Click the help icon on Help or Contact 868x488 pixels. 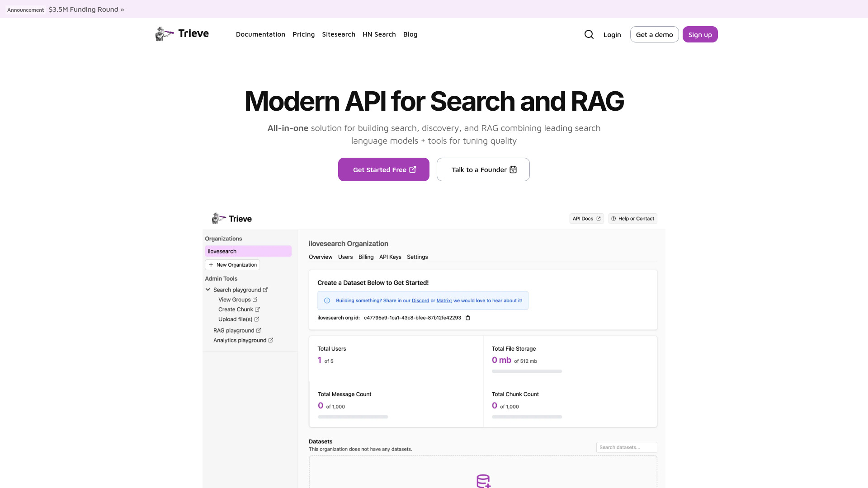coord(613,218)
